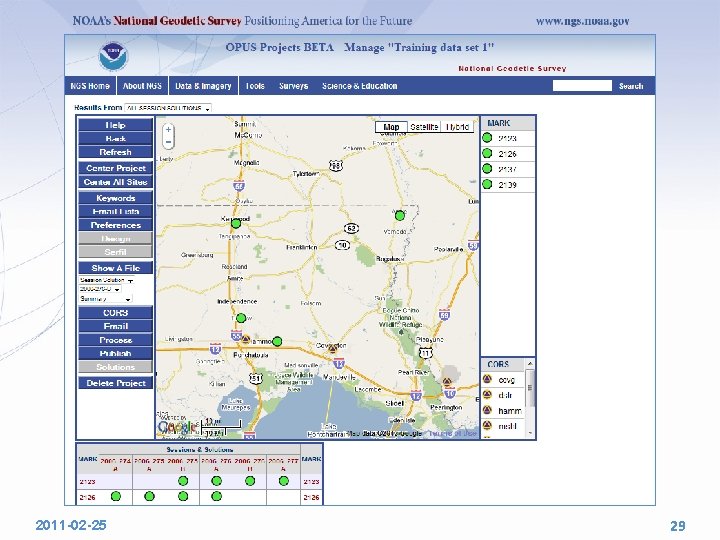Screen dimensions: 720x540
Task: Open 2123 solution dot for session 2006-276 B
Action: (x=250, y=481)
